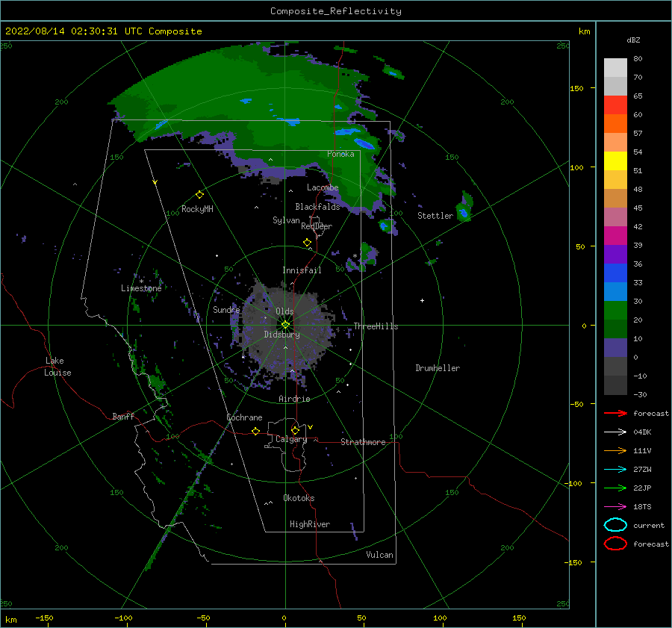Click the cyan 27ZW arrow legend icon

[x=615, y=470]
